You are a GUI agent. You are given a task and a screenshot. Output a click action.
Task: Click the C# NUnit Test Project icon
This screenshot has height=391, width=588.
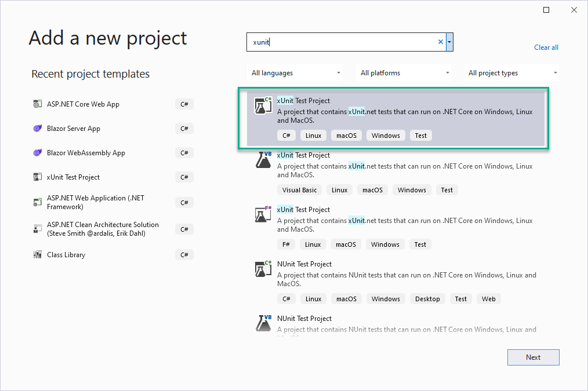[263, 269]
